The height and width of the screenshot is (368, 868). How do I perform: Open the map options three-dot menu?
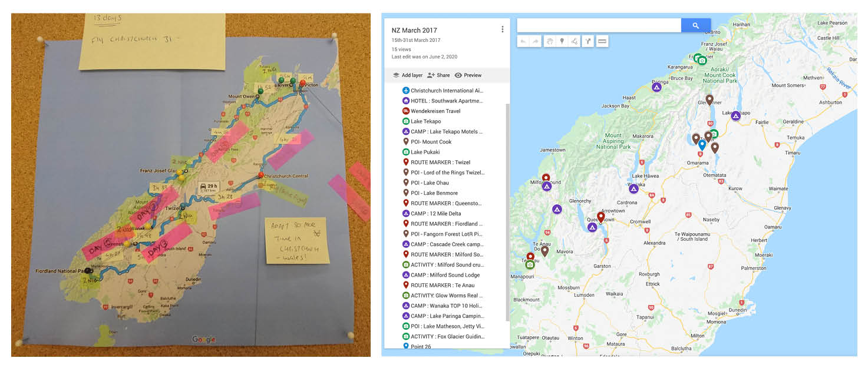click(x=503, y=28)
